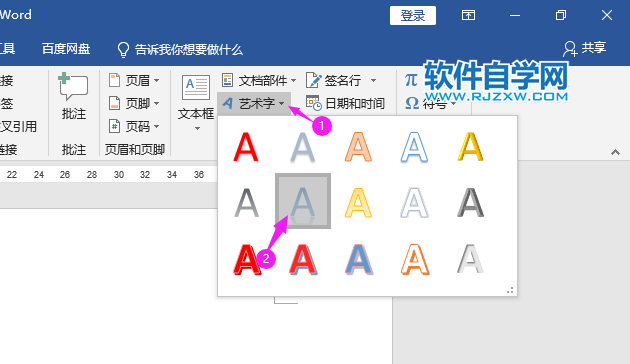Expand the 签名行 dropdown arrow
The width and height of the screenshot is (630, 364).
(x=373, y=80)
